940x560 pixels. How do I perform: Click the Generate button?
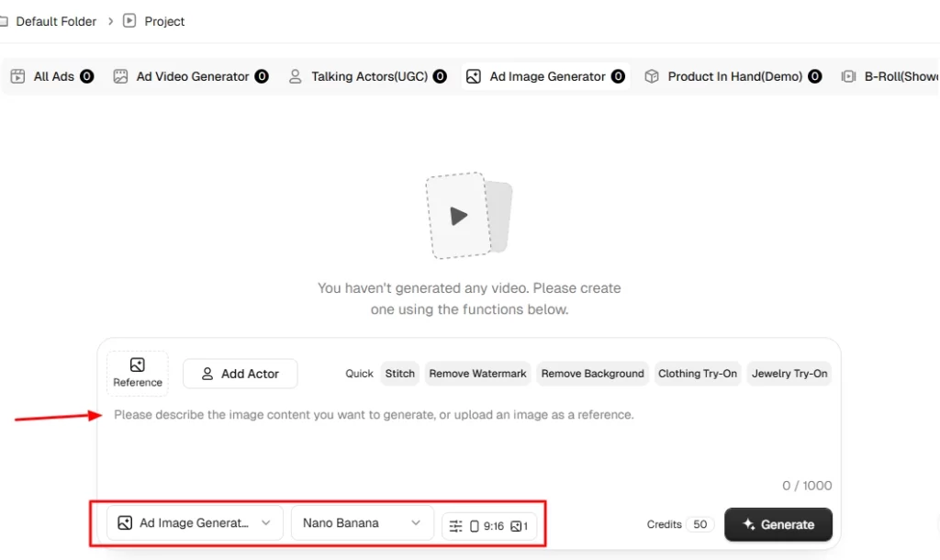point(778,524)
